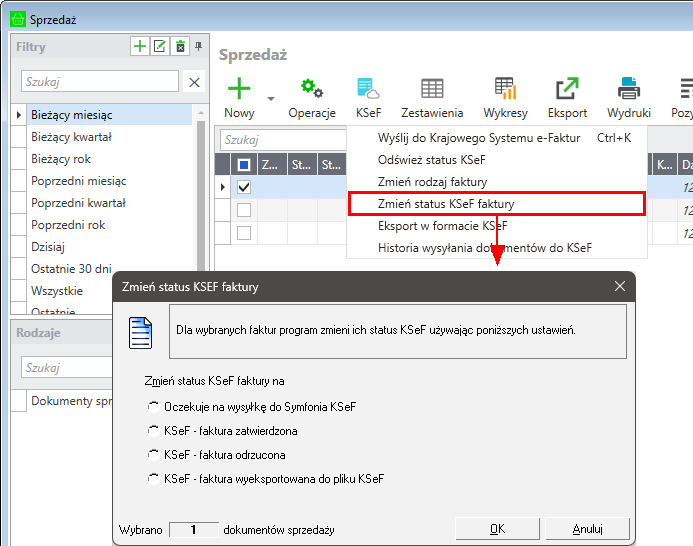Click the Filtry search input field
Screen dimensions: 693x546
coord(100,82)
